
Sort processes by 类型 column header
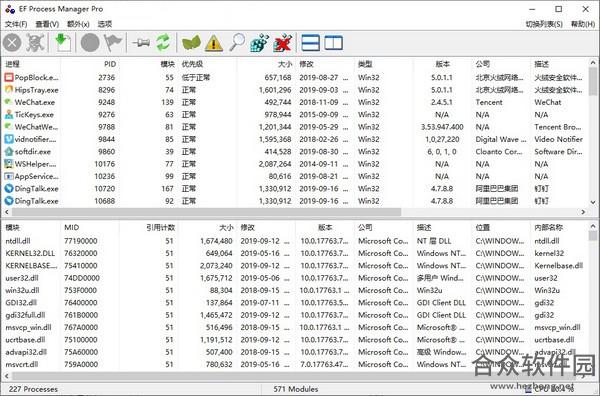[365, 64]
